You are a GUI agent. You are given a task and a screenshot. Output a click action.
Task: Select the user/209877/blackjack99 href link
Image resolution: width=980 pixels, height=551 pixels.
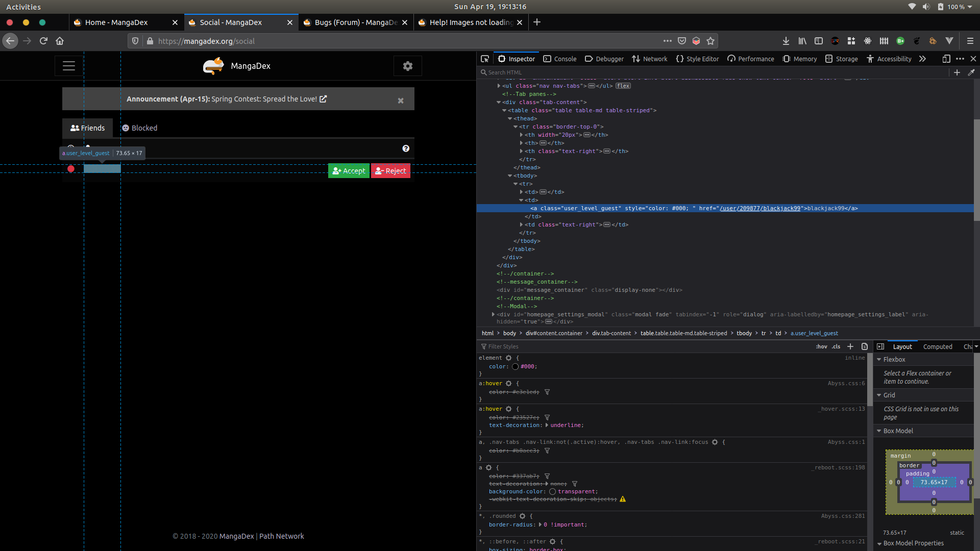760,208
